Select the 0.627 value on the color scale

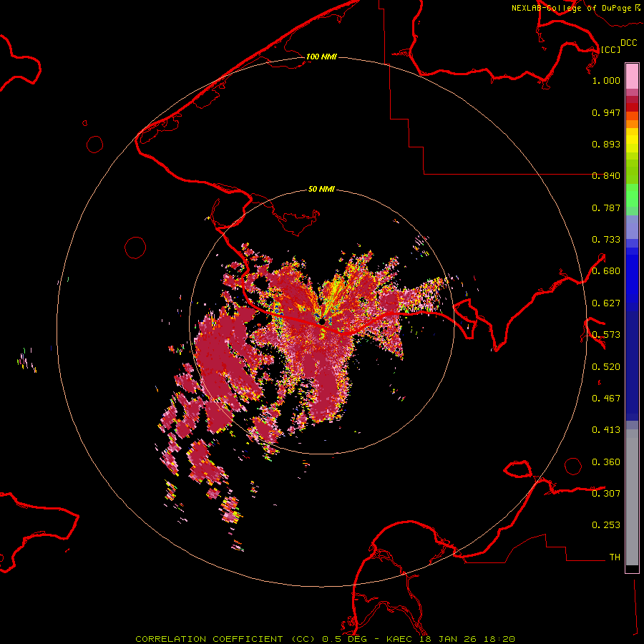pos(606,303)
